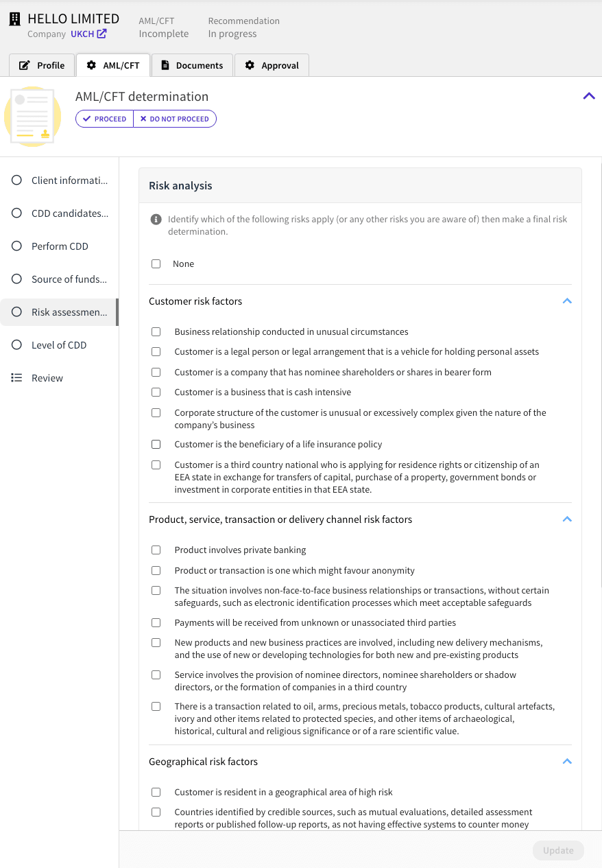602x868 pixels.
Task: Click the Client information step circle icon
Action: 16,180
